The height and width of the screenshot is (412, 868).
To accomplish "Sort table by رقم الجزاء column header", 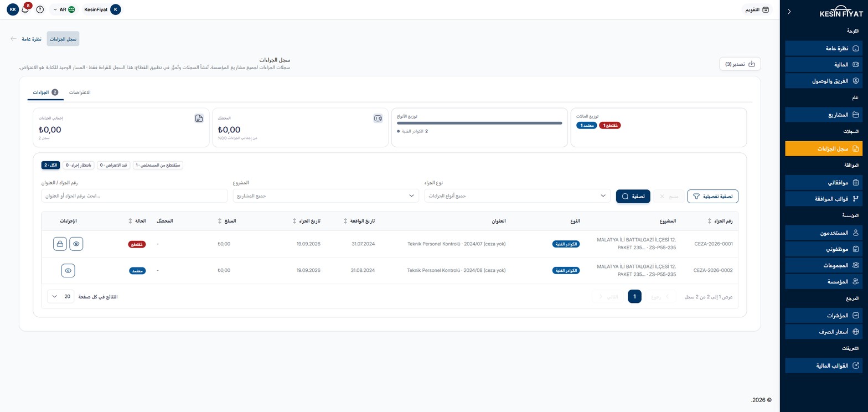I will [720, 221].
